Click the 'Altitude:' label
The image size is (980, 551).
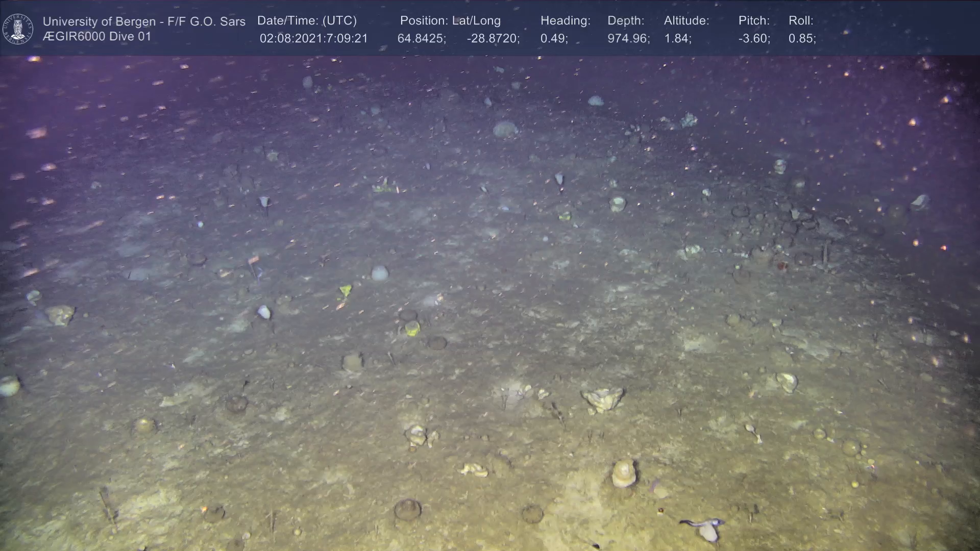click(x=687, y=20)
